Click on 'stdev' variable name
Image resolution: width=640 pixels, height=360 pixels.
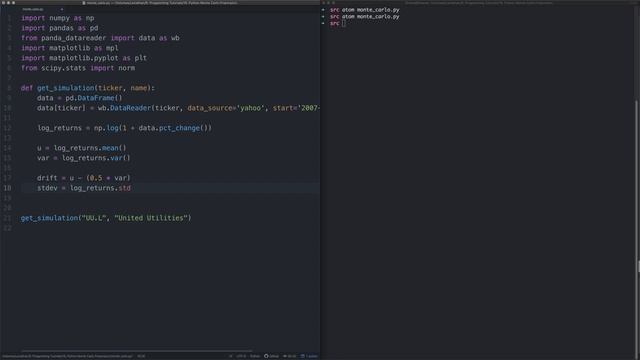coord(47,188)
